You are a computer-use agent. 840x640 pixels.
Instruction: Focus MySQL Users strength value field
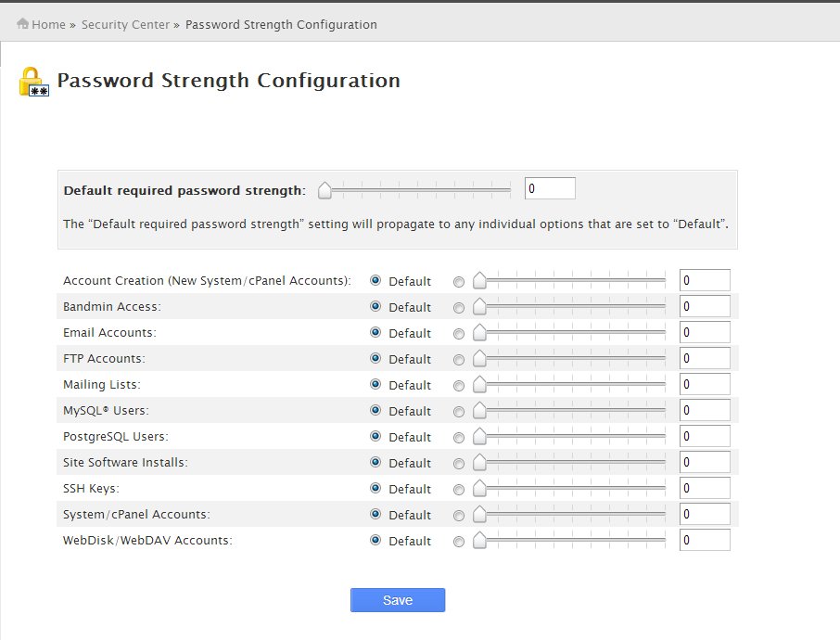tap(705, 410)
